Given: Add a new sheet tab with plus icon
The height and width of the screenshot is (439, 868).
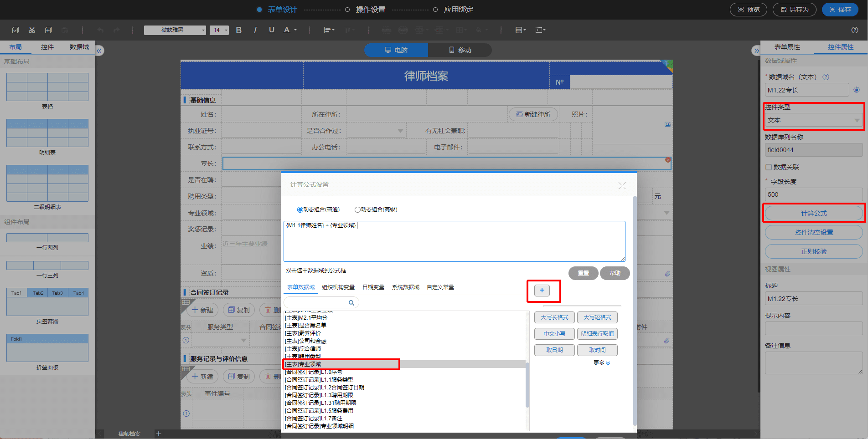Looking at the screenshot, I should tap(159, 434).
